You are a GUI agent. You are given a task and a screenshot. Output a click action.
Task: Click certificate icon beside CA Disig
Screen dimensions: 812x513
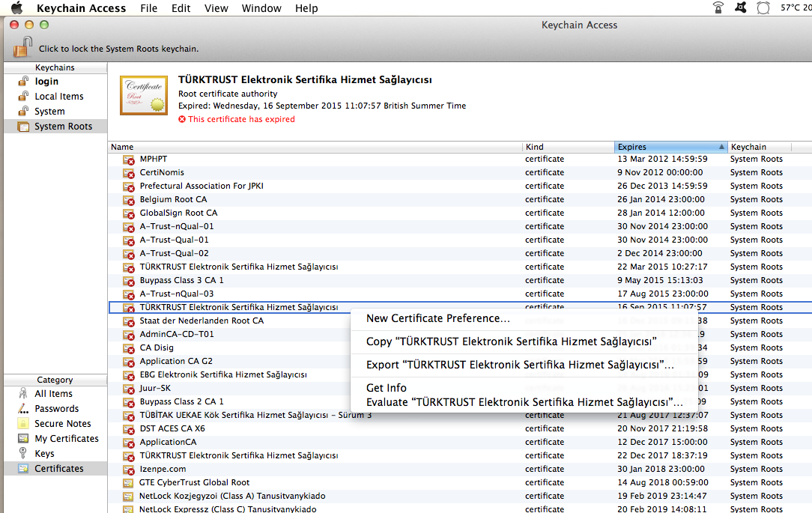(128, 348)
